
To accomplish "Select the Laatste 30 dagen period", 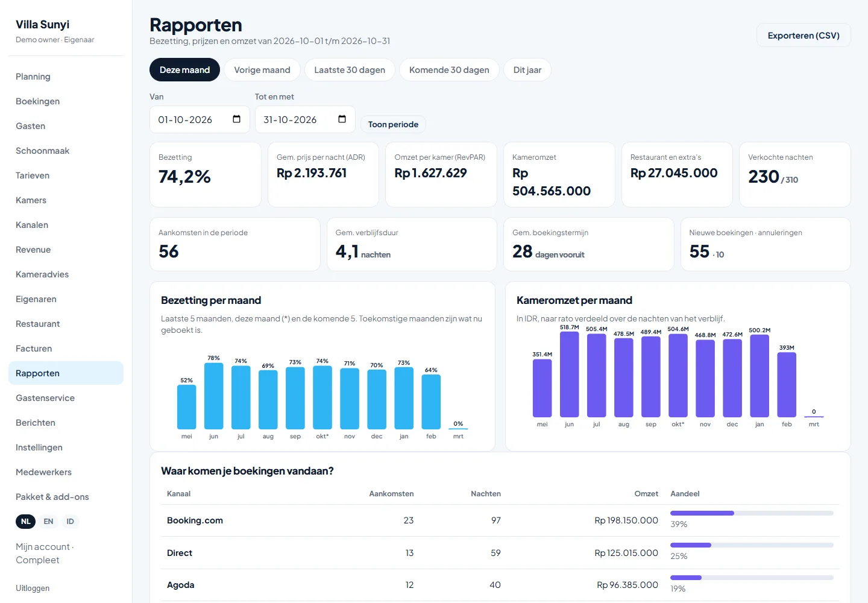I will (x=350, y=70).
